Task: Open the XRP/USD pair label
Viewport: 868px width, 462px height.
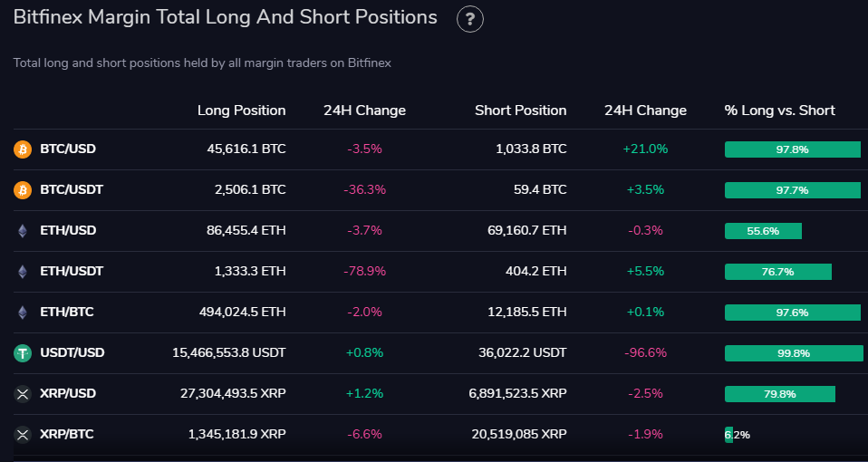Action: click(68, 394)
